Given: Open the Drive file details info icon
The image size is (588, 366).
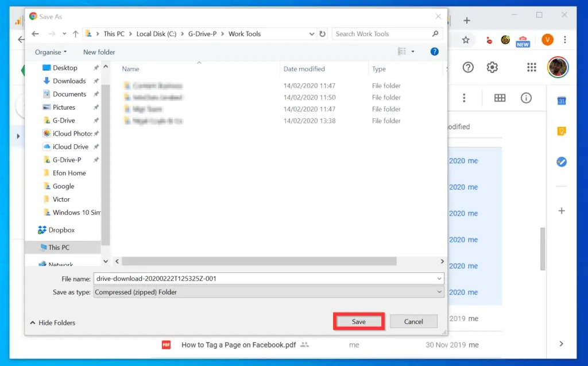Looking at the screenshot, I should [x=526, y=98].
